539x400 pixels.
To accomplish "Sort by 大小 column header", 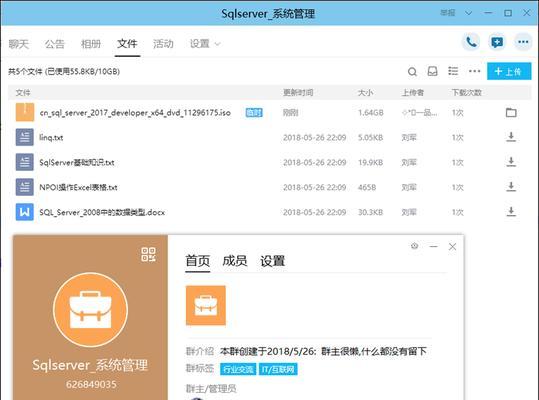I will (365, 92).
